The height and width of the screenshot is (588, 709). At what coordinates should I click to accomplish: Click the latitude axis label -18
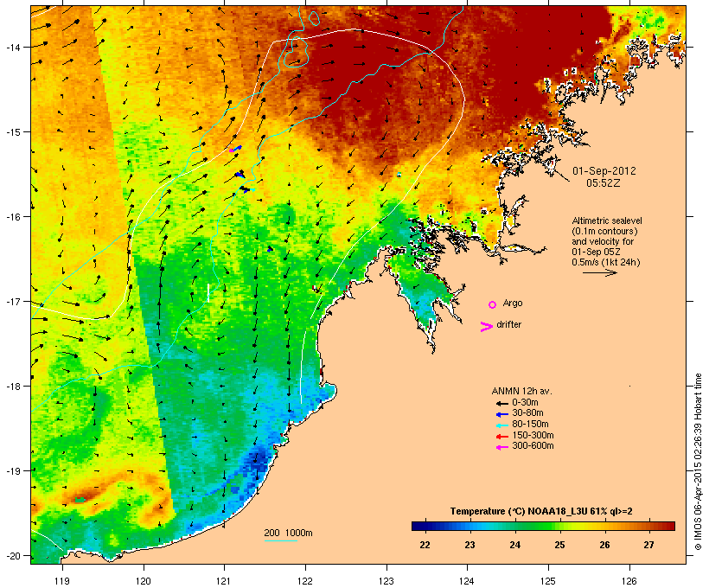pyautogui.click(x=12, y=387)
